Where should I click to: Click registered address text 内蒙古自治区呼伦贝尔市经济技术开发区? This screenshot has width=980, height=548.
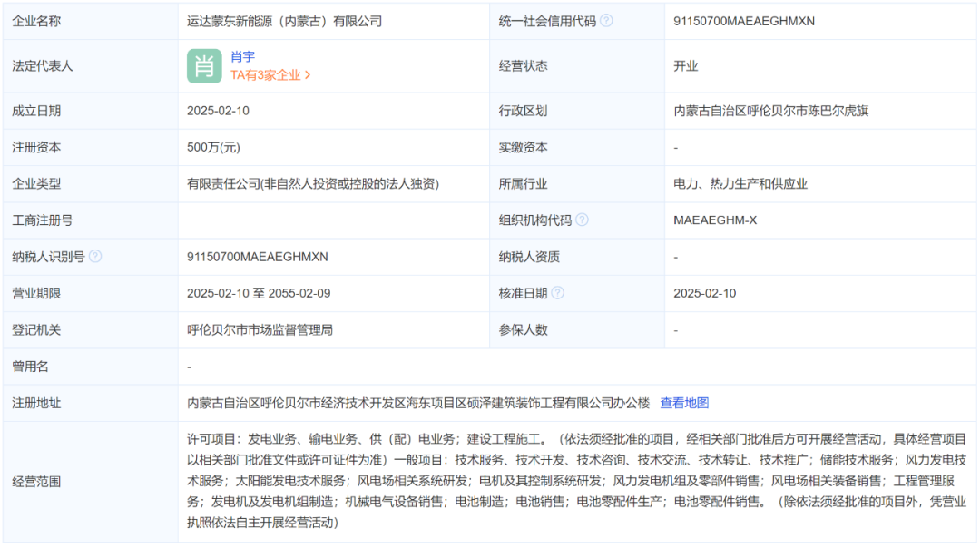click(x=418, y=403)
